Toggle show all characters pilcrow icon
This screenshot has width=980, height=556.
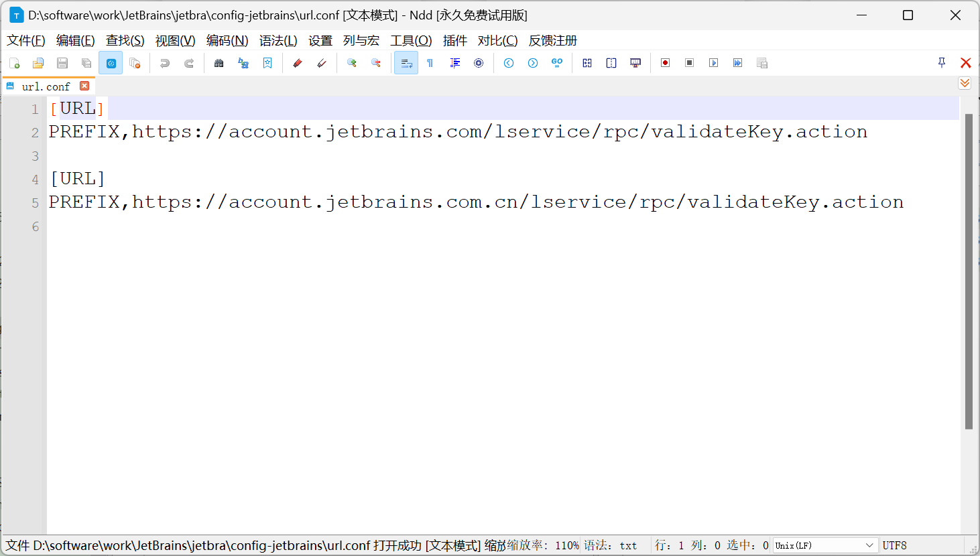[x=430, y=63]
